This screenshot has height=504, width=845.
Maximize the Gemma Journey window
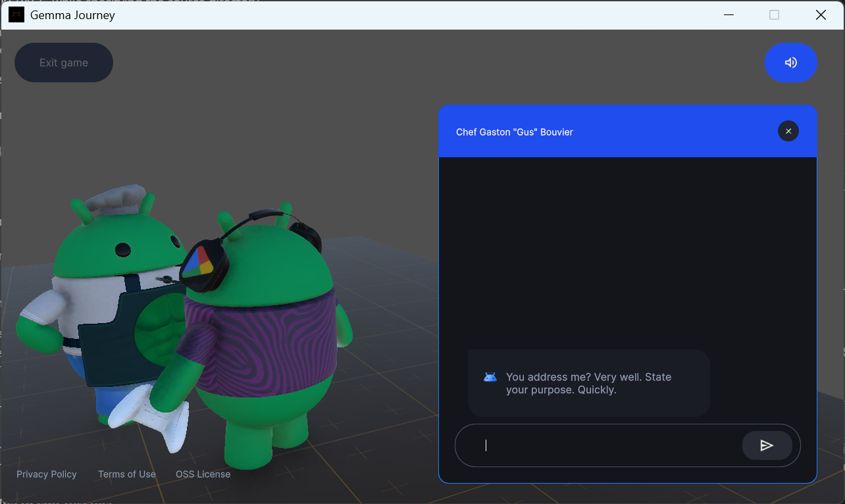[774, 14]
